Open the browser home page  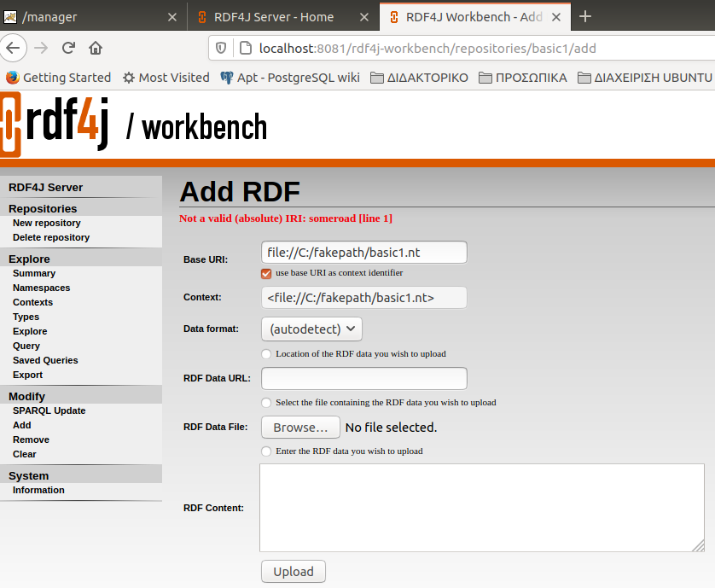[x=95, y=48]
